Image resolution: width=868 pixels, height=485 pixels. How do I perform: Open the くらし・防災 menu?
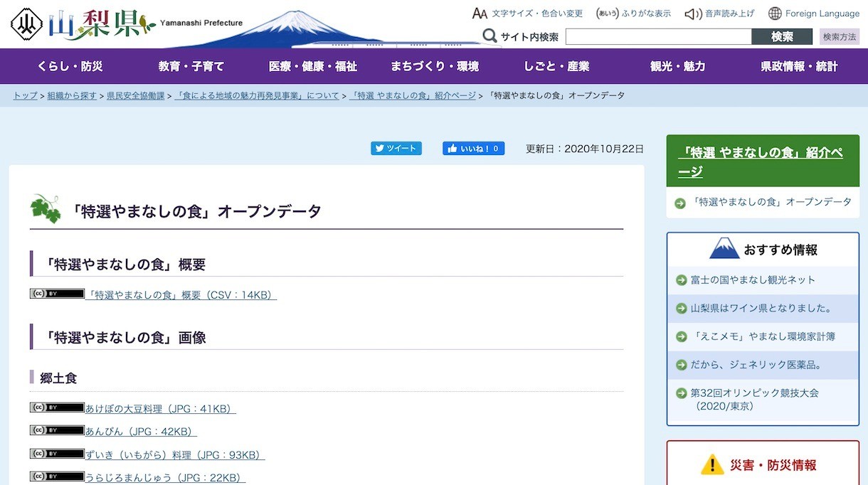pyautogui.click(x=69, y=66)
